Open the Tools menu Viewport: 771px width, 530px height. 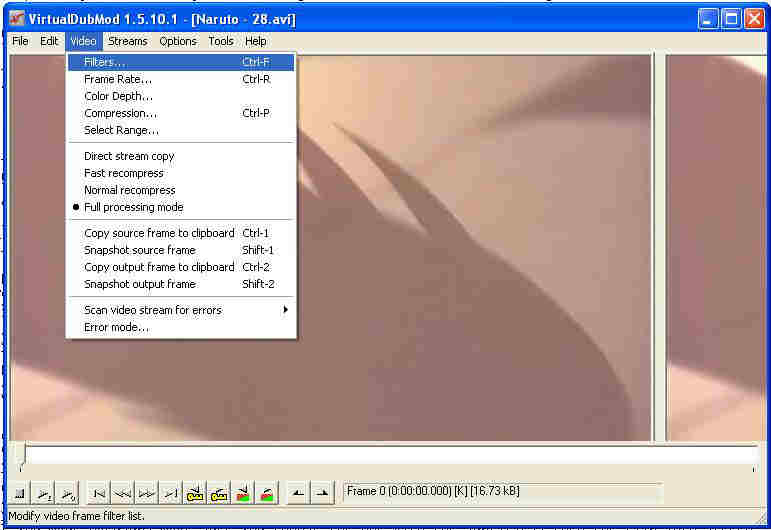click(221, 41)
